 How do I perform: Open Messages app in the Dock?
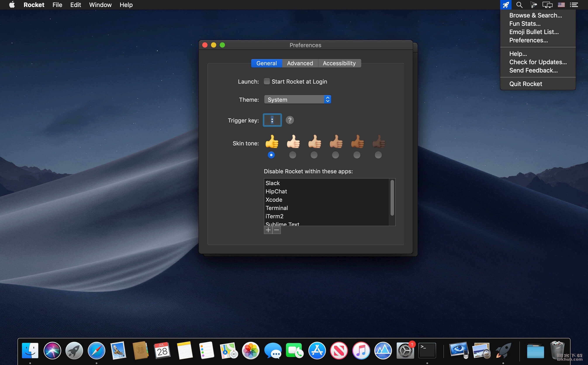[273, 351]
